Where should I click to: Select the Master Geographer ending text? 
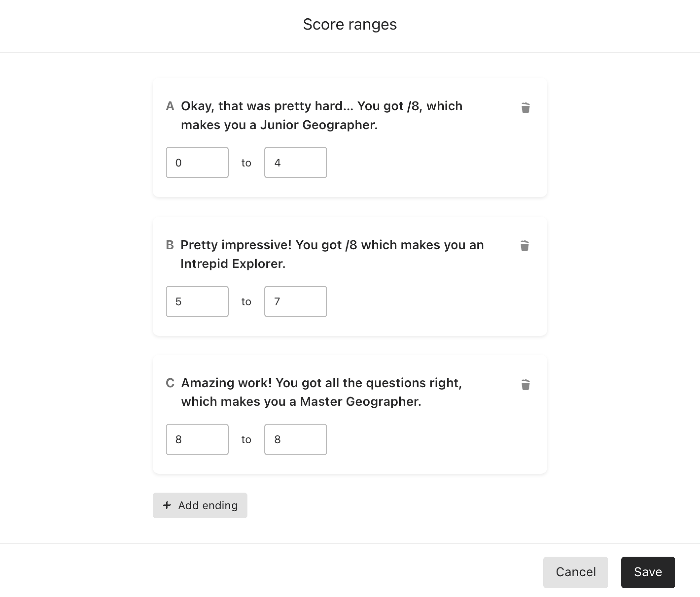click(322, 392)
